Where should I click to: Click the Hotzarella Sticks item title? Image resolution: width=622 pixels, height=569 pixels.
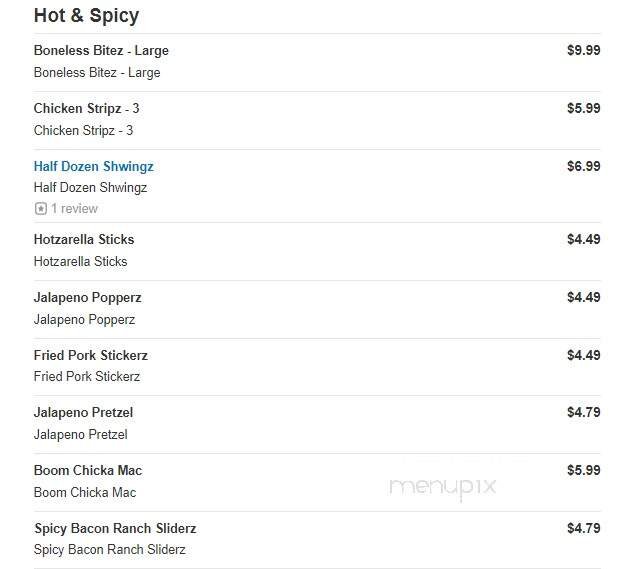point(84,240)
